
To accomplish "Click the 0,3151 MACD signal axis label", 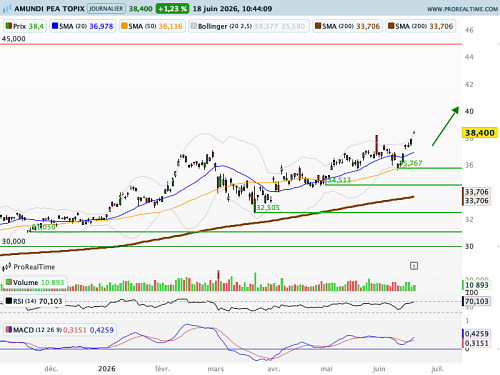I will click(x=477, y=343).
